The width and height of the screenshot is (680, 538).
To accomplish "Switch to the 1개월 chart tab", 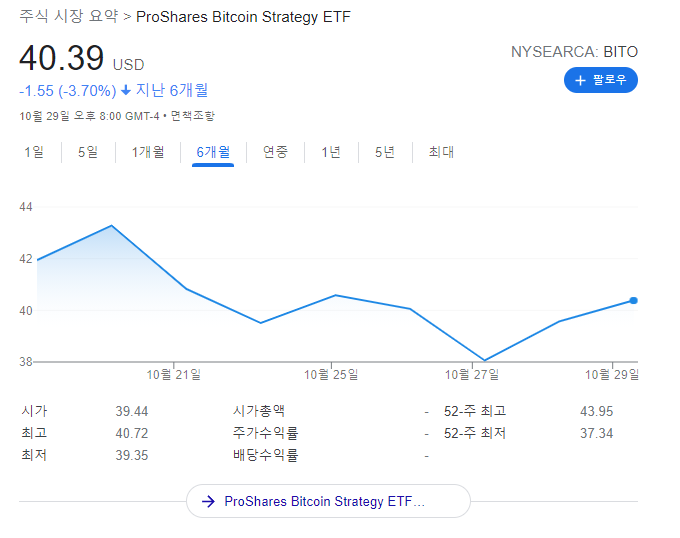I will tap(148, 152).
